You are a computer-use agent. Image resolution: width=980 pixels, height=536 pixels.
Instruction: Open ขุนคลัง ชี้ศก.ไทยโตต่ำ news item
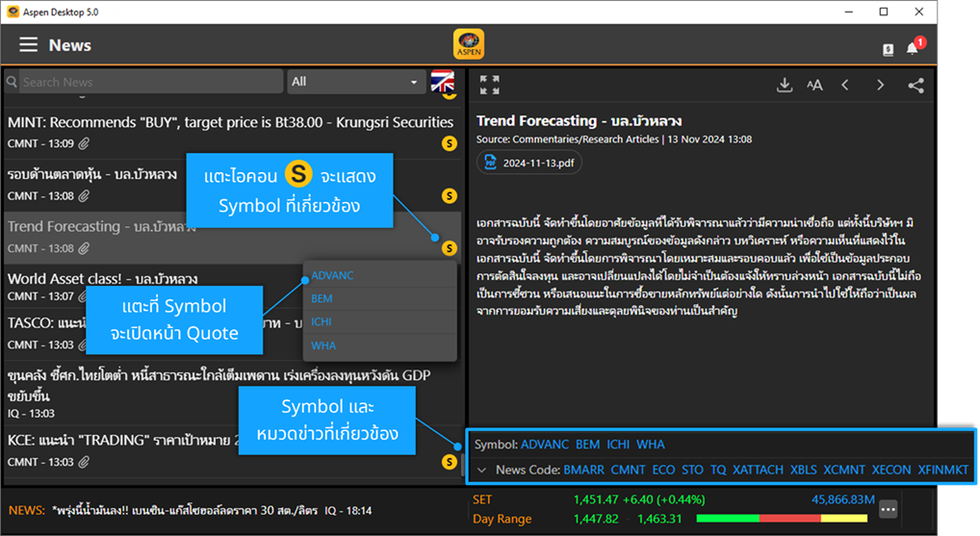click(x=231, y=394)
